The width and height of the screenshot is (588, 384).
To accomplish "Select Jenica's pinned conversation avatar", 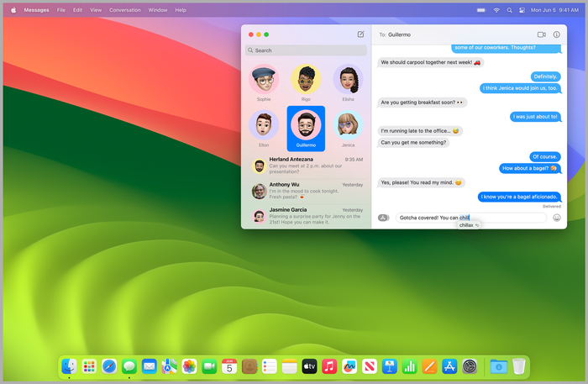I will (x=346, y=124).
